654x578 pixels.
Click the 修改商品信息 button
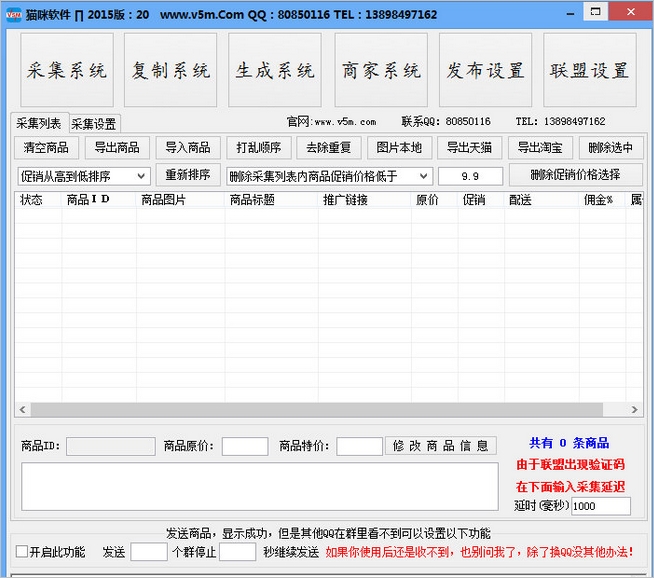[x=440, y=446]
